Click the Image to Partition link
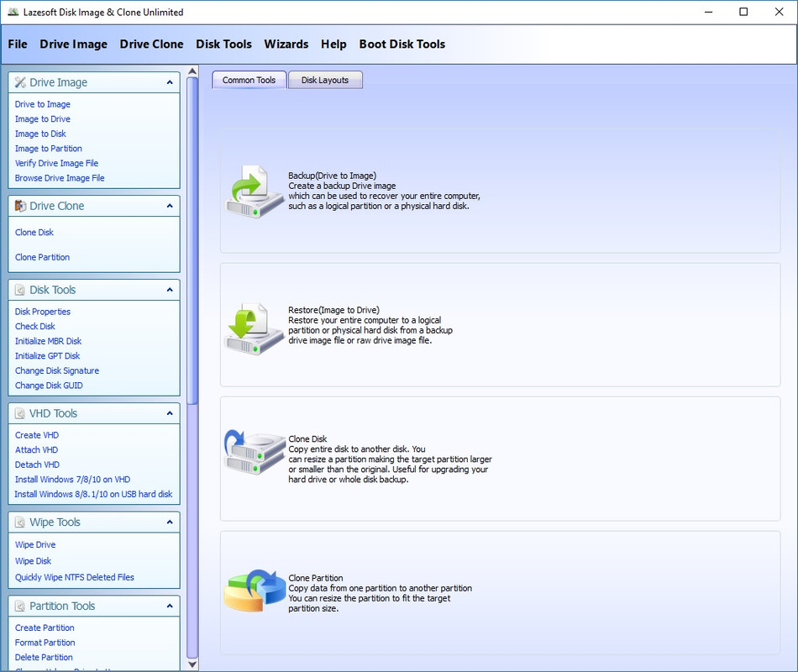Screen dimensions: 798x672 (49, 149)
